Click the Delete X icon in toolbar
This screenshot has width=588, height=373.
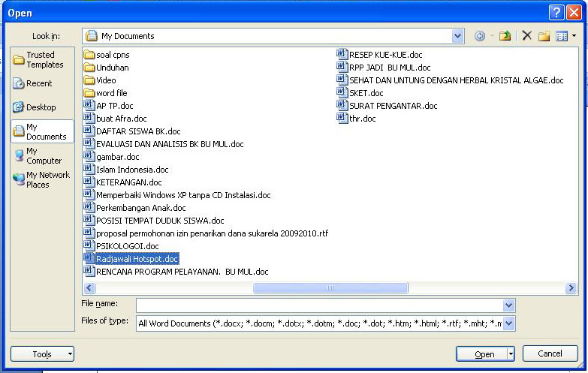[x=527, y=36]
